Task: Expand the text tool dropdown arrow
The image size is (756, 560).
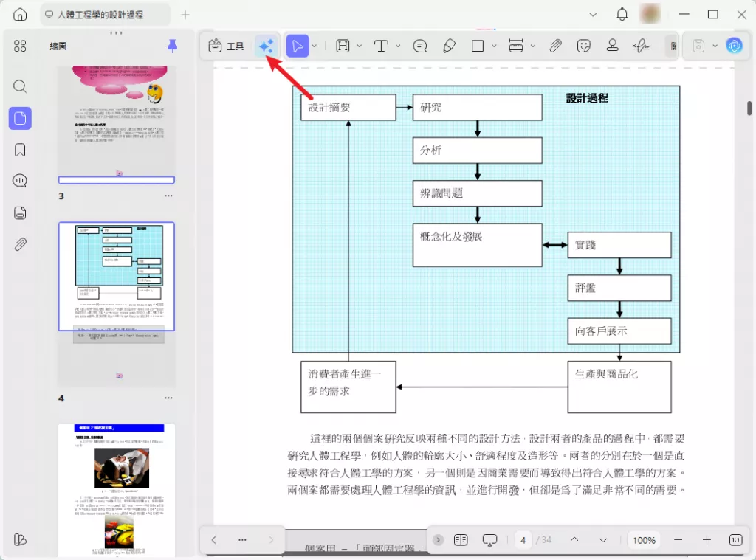Action: [398, 46]
